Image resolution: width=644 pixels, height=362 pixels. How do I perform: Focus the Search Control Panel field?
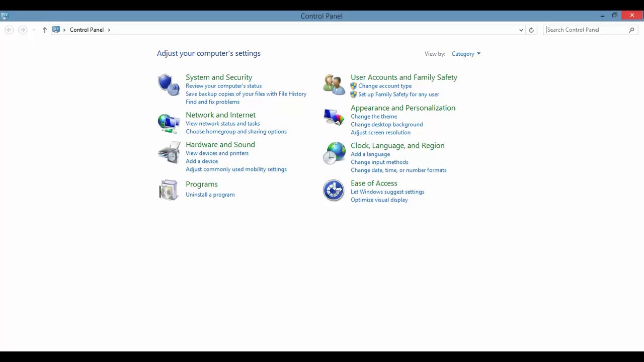tap(586, 30)
